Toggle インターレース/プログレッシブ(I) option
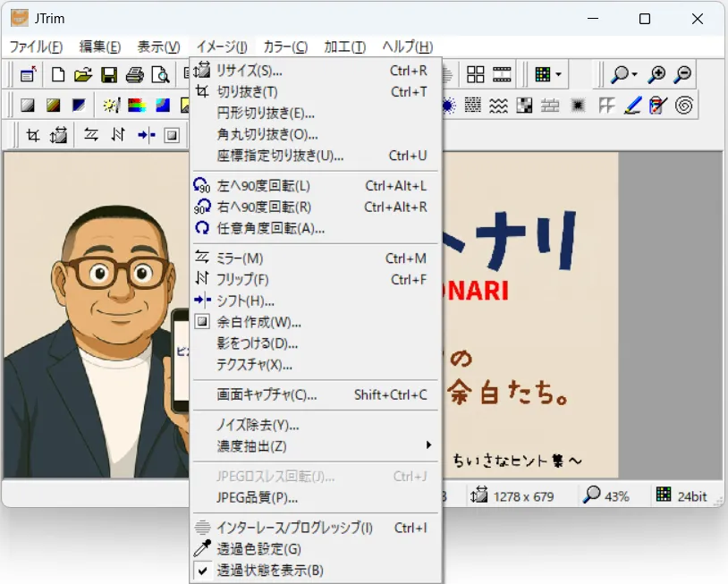728x584 pixels. pos(294,528)
